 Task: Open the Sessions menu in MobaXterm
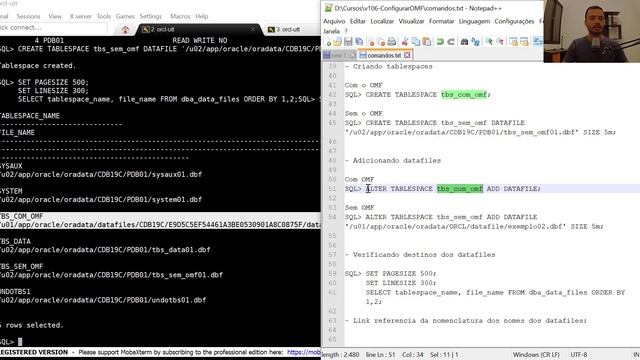coord(28,16)
